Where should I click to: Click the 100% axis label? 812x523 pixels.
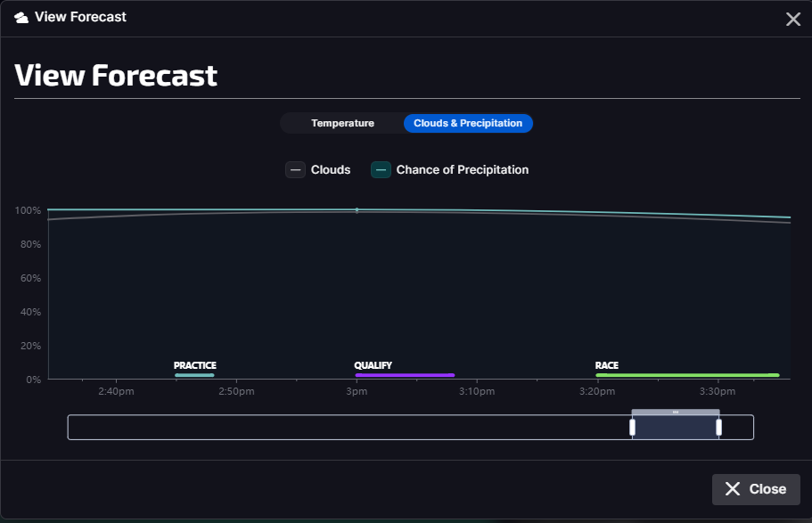coord(28,211)
